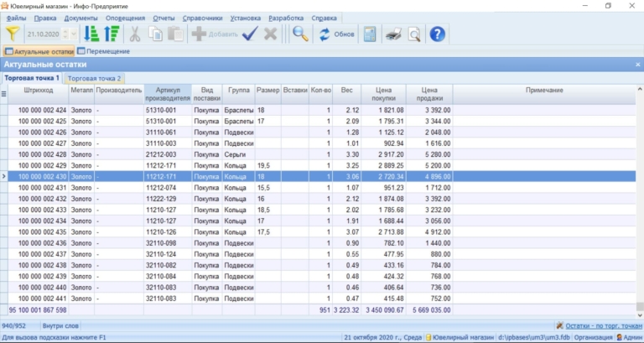
Task: Sort by the Цена продажи column header
Action: tap(431, 94)
